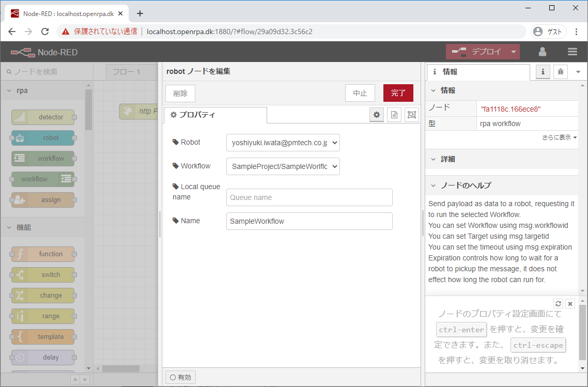
Task: Select the workflow node with right icon
Action: [x=43, y=179]
